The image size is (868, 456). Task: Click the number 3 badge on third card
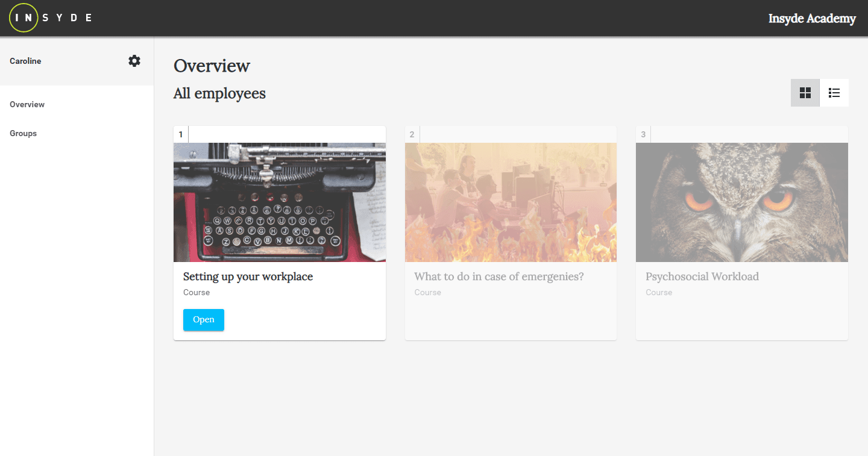[643, 134]
